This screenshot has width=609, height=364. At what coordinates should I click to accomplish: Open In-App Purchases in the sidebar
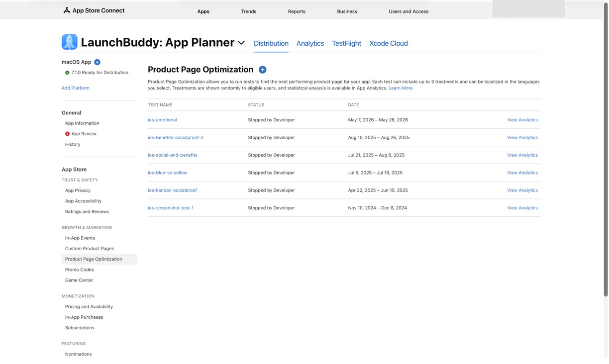(84, 317)
